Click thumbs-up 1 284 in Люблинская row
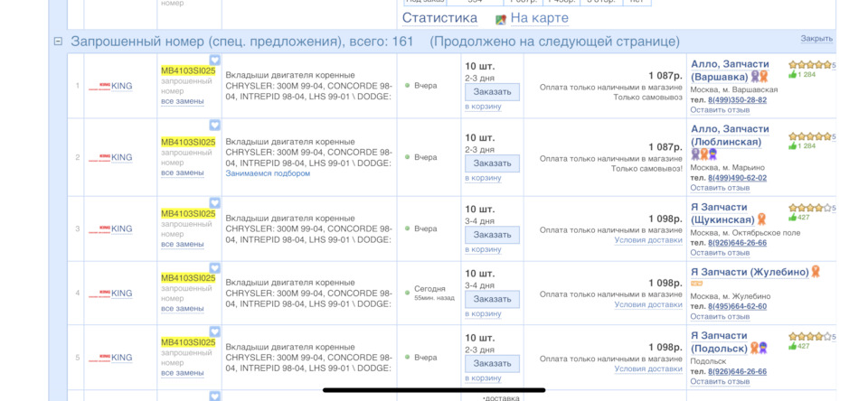 point(802,146)
